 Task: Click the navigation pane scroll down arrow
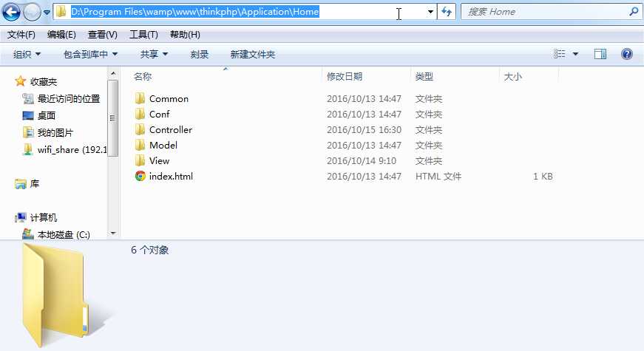click(113, 234)
